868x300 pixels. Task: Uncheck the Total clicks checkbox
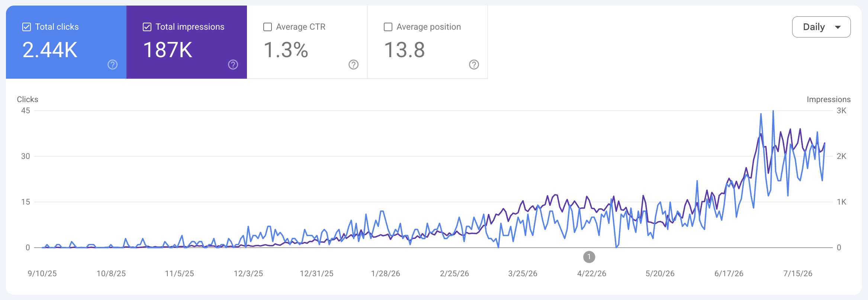[x=26, y=27]
